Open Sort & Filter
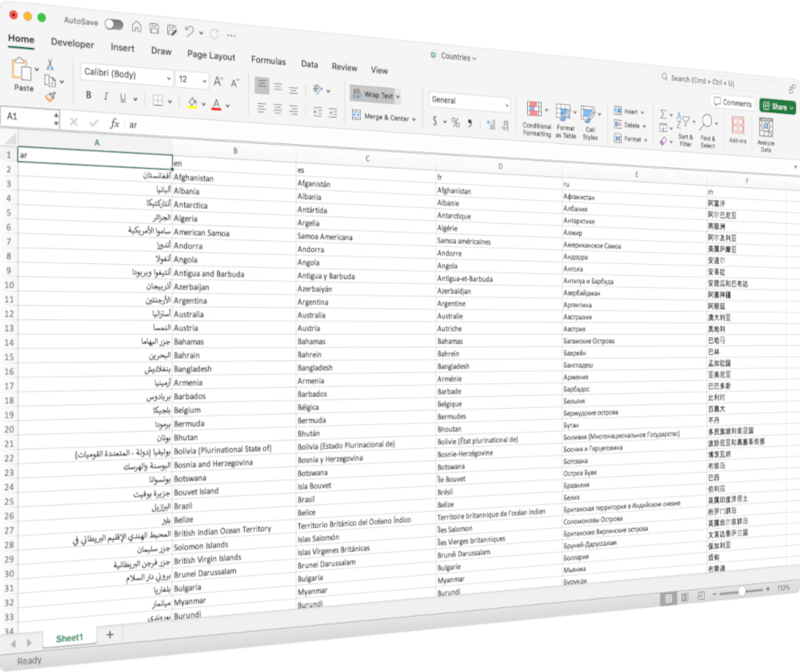Screen dimensions: 800x672 click(x=686, y=130)
